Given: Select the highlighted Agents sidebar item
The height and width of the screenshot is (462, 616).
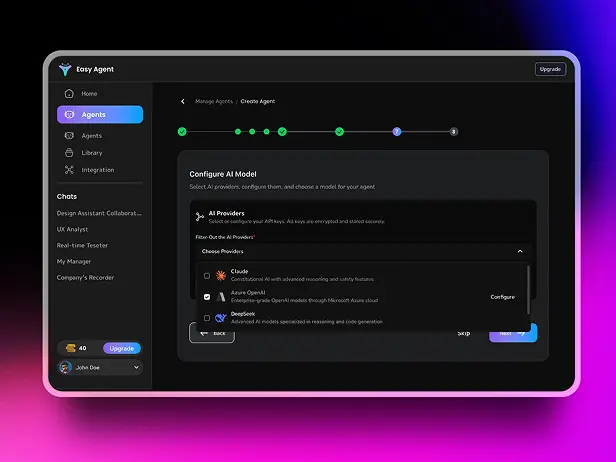Looking at the screenshot, I should (x=100, y=115).
